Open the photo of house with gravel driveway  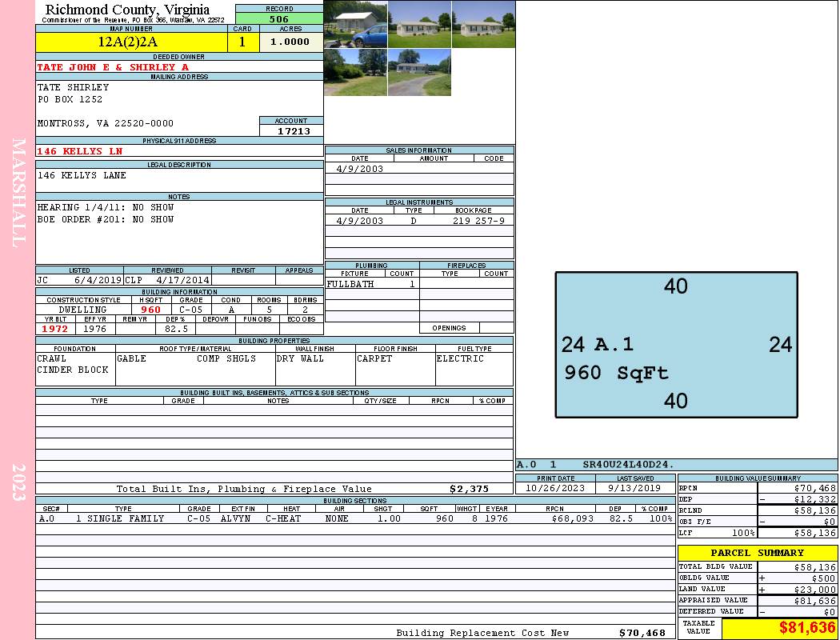419,72
